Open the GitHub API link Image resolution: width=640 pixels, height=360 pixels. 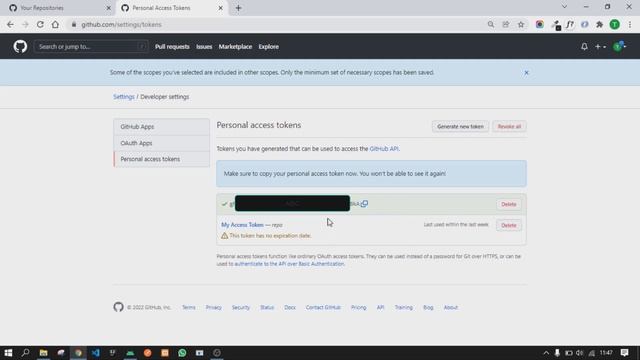[384, 149]
